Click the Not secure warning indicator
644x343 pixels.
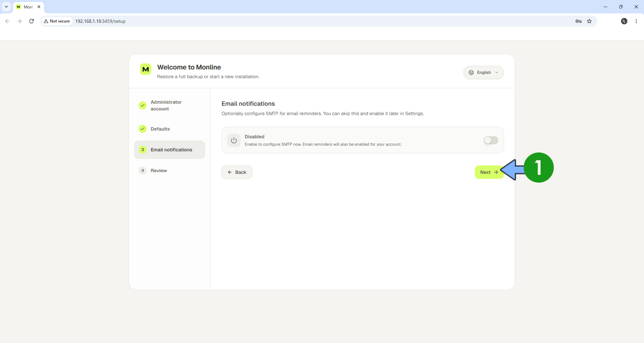click(x=57, y=21)
